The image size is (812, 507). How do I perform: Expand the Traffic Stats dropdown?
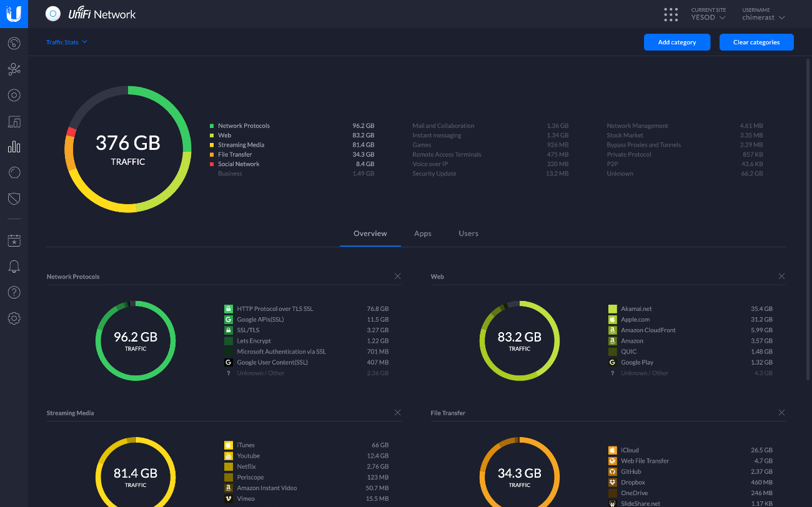(x=66, y=42)
